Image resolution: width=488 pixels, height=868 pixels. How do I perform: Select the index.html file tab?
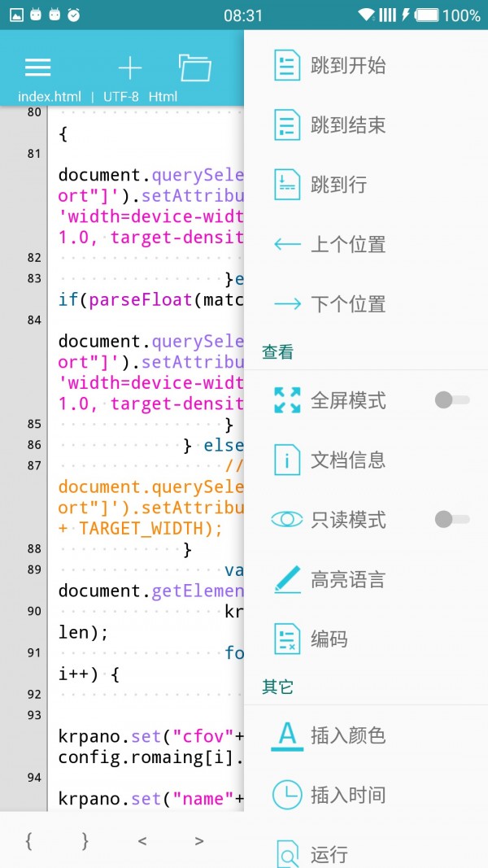tap(50, 96)
